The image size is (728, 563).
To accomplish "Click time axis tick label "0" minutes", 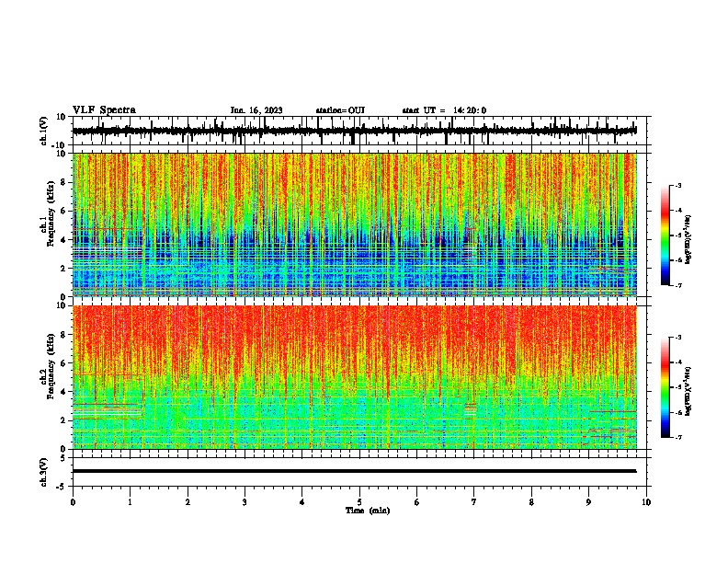I will click(x=73, y=502).
